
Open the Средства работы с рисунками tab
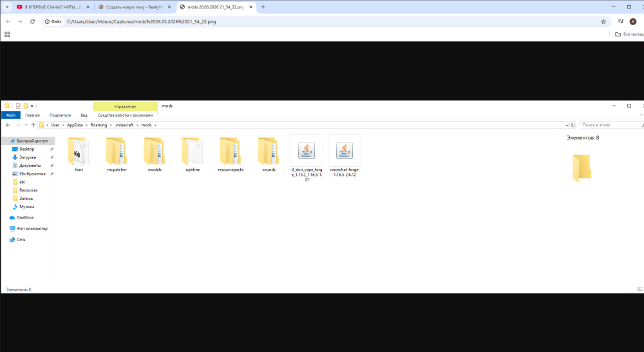click(126, 115)
